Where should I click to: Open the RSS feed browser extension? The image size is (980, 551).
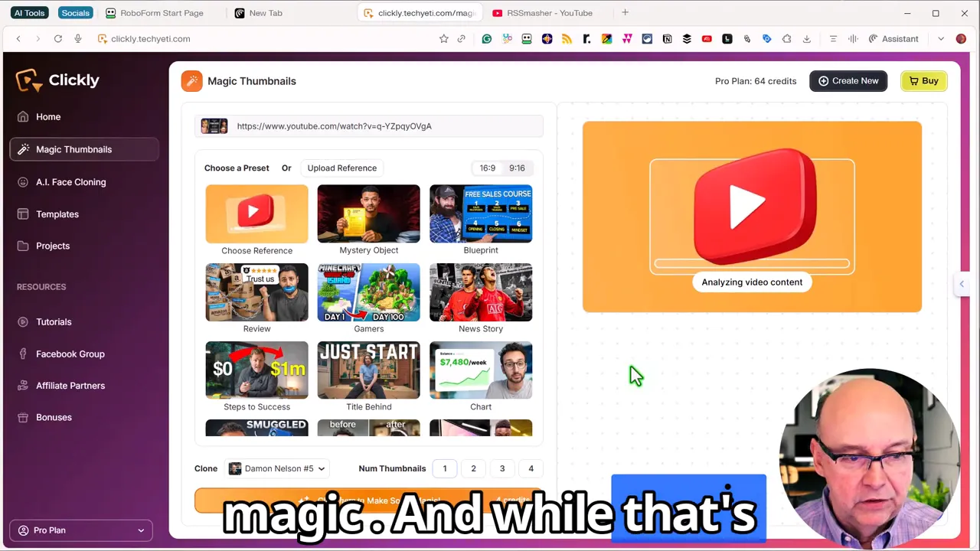click(x=567, y=38)
